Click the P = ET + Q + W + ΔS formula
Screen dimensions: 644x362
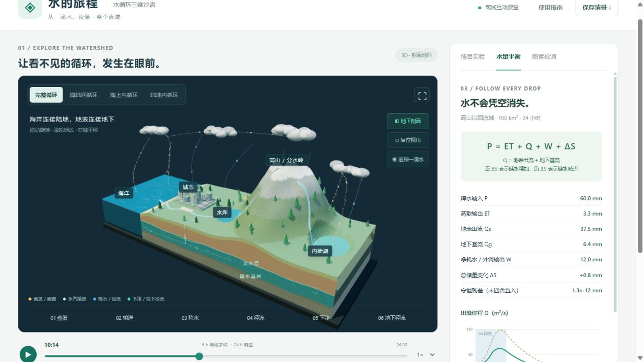[x=531, y=146]
